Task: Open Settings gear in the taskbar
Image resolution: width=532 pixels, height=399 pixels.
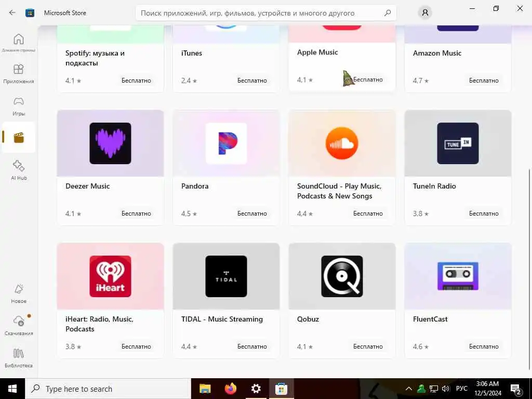Action: 256,389
